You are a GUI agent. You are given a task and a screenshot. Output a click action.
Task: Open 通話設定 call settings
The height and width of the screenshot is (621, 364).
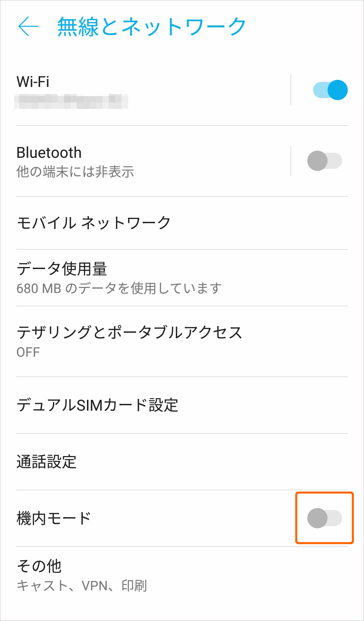click(x=182, y=462)
